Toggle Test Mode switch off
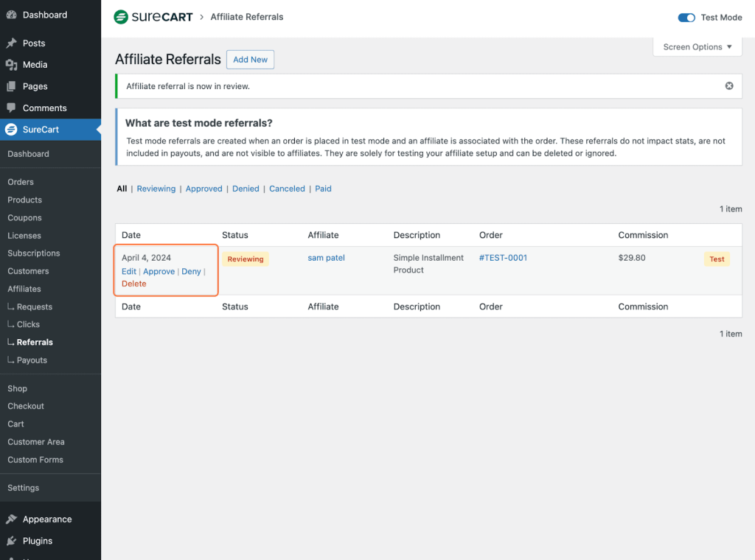Screen dimensions: 755x560 point(686,18)
